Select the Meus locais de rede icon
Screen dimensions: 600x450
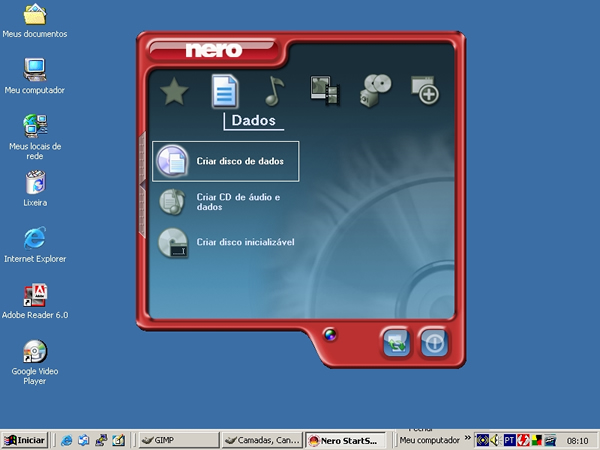(x=35, y=137)
